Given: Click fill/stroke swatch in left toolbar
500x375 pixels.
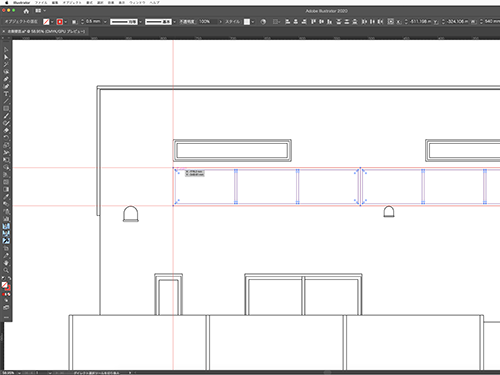Looking at the screenshot, I should pyautogui.click(x=6, y=286).
